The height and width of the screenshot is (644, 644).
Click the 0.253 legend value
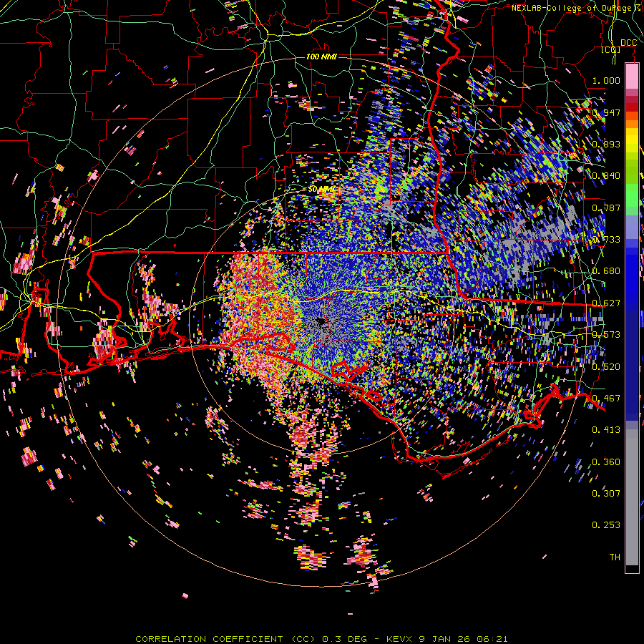coord(606,525)
